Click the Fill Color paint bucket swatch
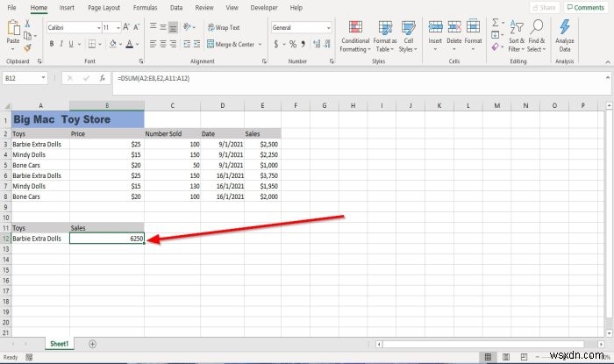 coord(113,44)
